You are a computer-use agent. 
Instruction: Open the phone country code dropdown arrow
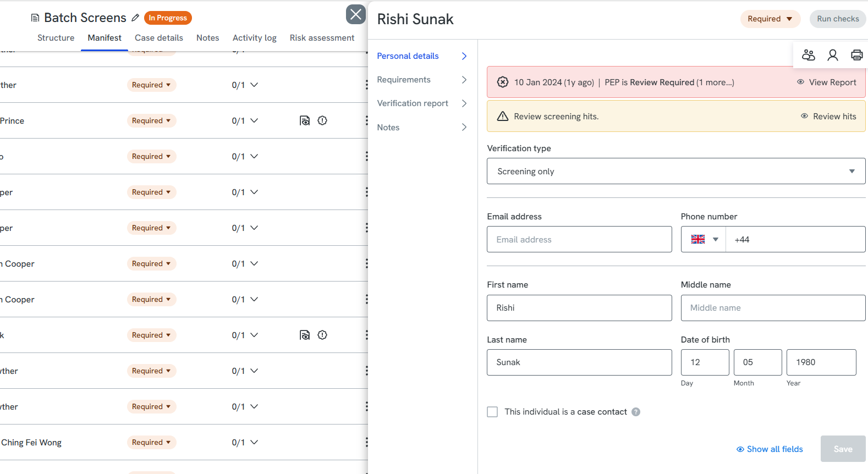click(x=716, y=239)
